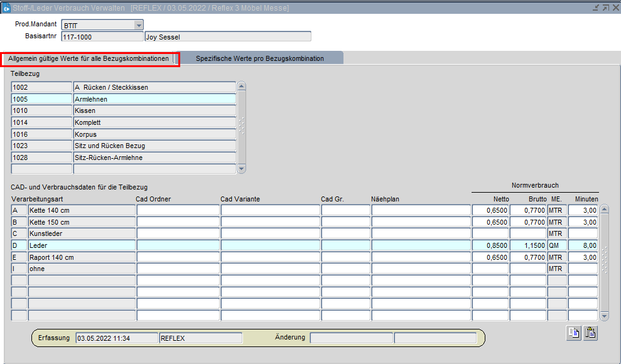The width and height of the screenshot is (621, 364).
Task: Click the copy records icon button
Action: click(573, 333)
